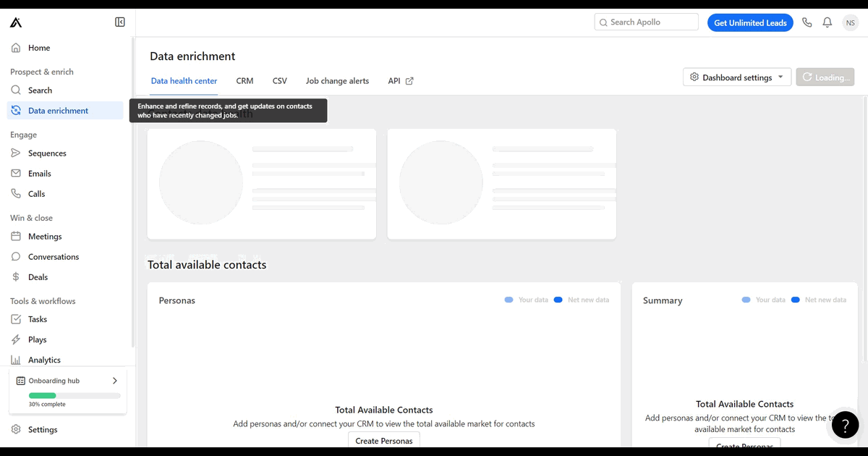The width and height of the screenshot is (868, 456).
Task: Click Summary 'Your data' legend swatch
Action: coord(746,300)
